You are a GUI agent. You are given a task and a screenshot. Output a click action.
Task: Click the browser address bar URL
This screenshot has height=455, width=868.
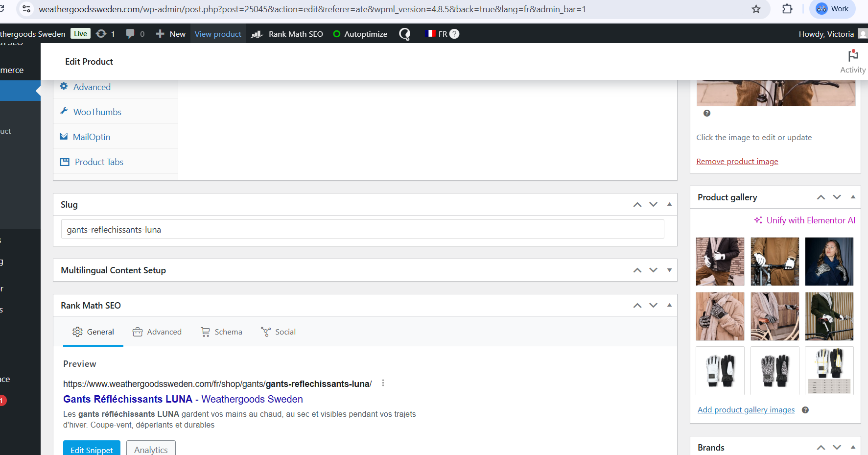click(312, 9)
